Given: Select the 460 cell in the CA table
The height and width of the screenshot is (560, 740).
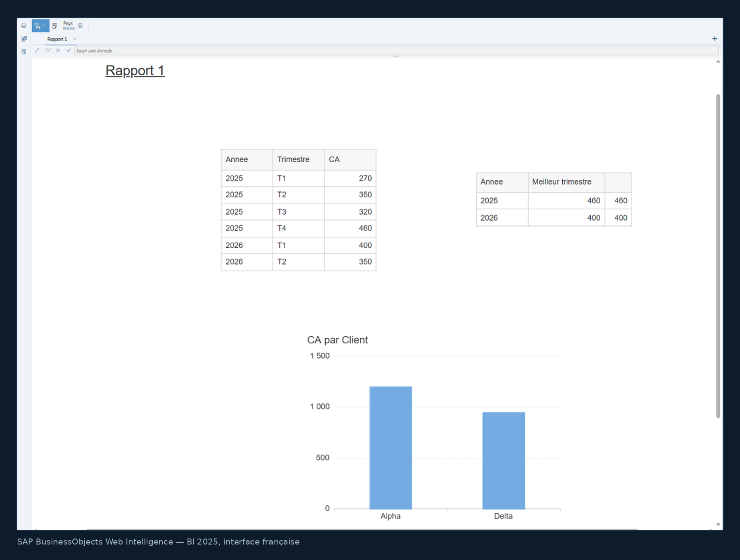Looking at the screenshot, I should [350, 228].
